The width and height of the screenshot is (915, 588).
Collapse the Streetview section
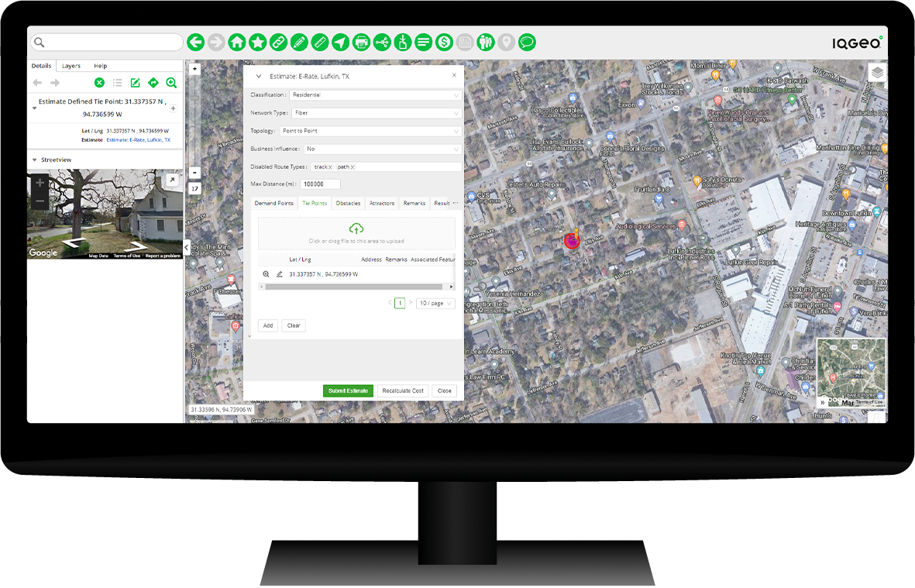(x=34, y=160)
